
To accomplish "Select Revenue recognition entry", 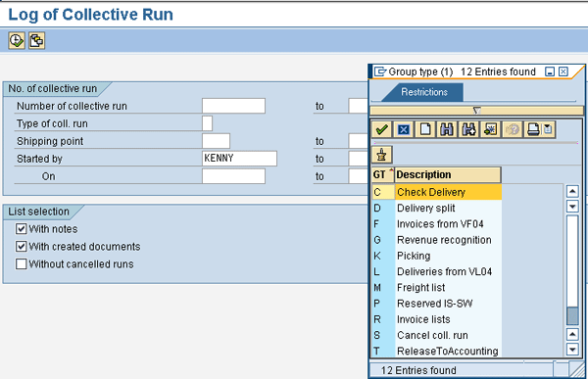I will pos(448,240).
